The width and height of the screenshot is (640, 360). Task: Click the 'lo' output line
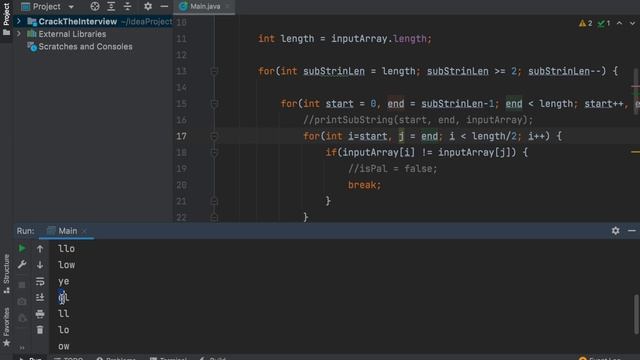[63, 330]
